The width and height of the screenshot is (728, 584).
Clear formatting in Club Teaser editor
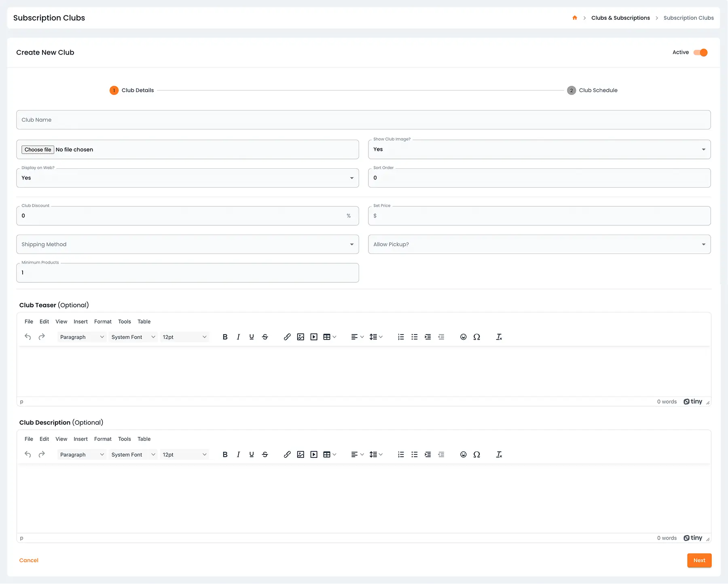tap(499, 337)
